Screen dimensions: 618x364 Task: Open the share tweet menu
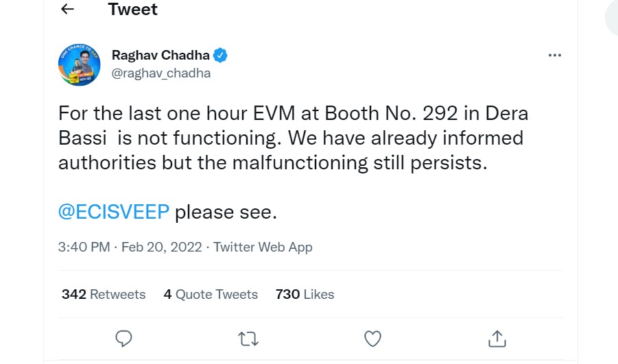(x=497, y=338)
